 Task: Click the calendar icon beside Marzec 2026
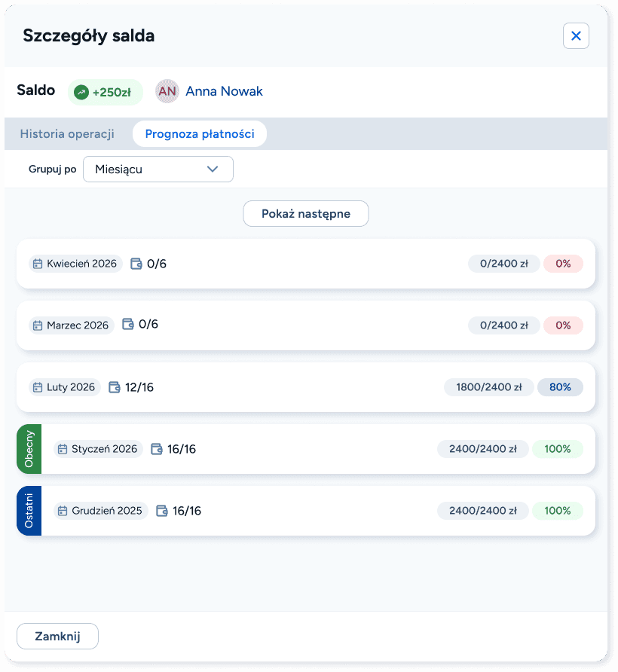click(38, 325)
